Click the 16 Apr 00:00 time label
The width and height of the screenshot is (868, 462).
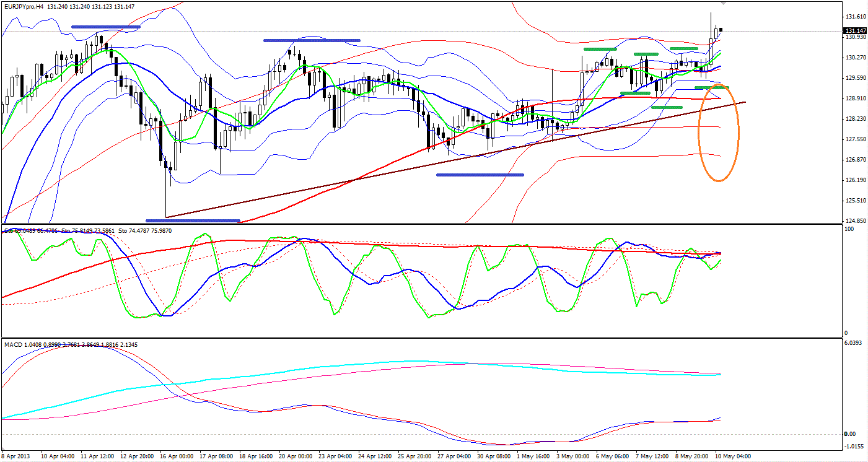pyautogui.click(x=176, y=456)
